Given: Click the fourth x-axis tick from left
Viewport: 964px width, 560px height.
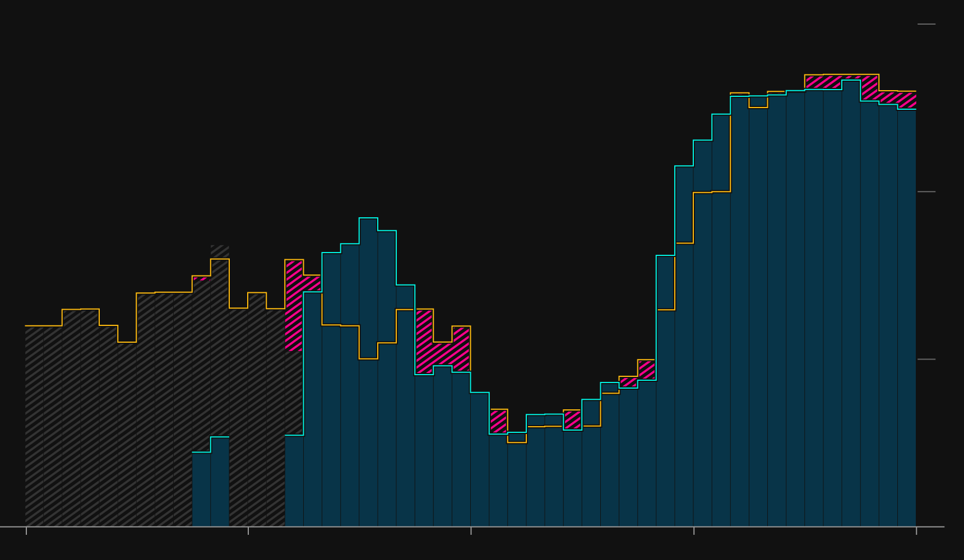Looking at the screenshot, I should (694, 530).
